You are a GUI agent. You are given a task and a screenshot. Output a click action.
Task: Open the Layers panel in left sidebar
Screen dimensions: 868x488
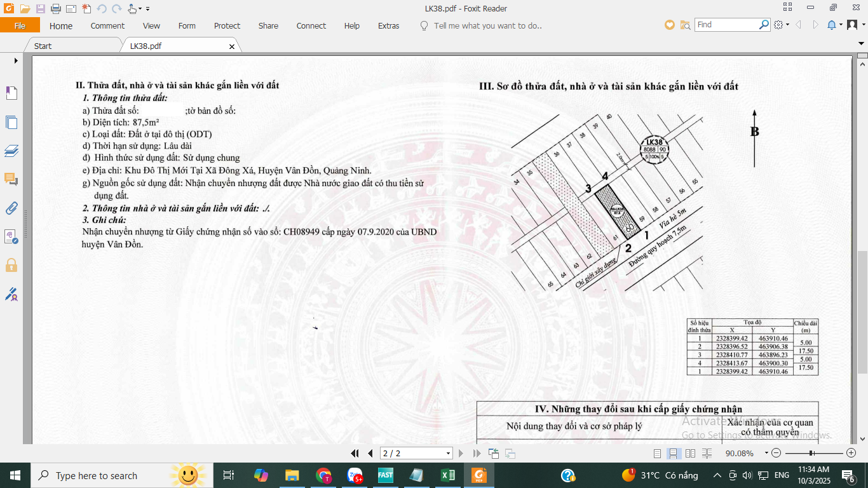click(x=11, y=151)
